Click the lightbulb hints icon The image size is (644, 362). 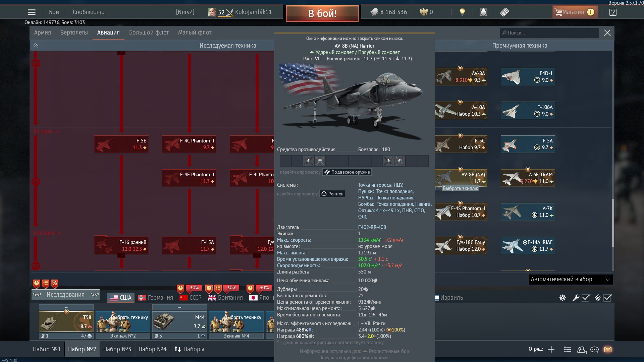(462, 12)
